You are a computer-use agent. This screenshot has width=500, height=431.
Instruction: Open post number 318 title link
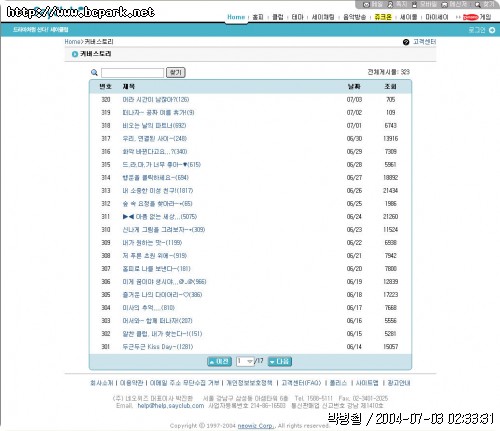coord(154,126)
